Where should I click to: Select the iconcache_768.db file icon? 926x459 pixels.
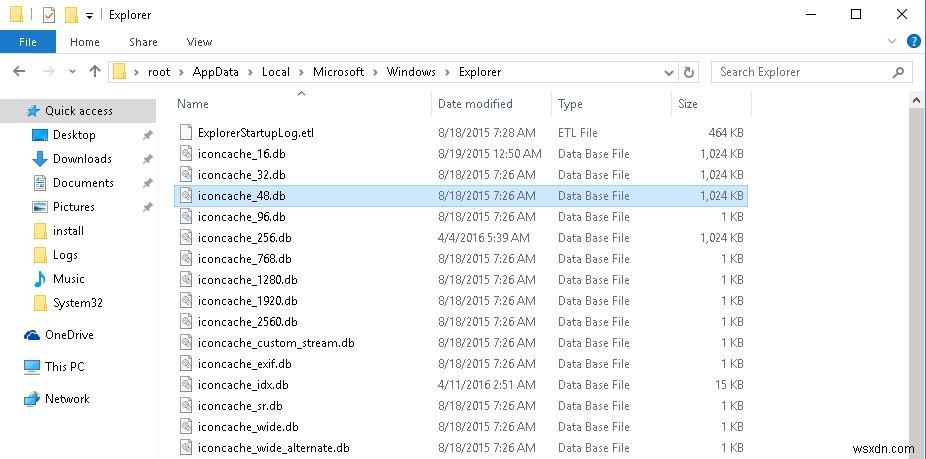point(186,259)
